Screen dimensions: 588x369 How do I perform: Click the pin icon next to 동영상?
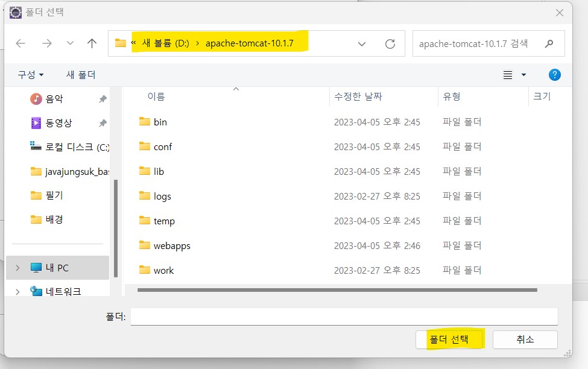click(103, 123)
